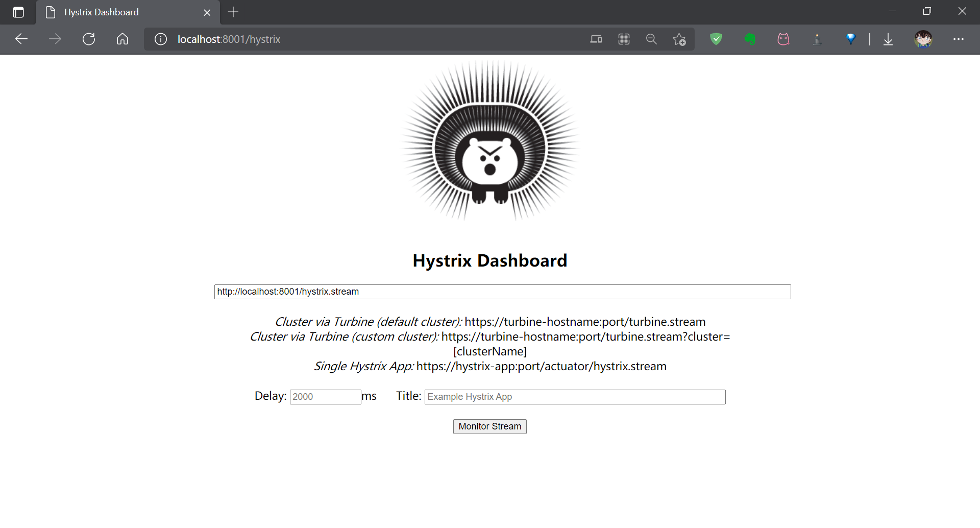Screen dimensions: 980x528
Task: Open a new browser tab
Action: pos(233,12)
